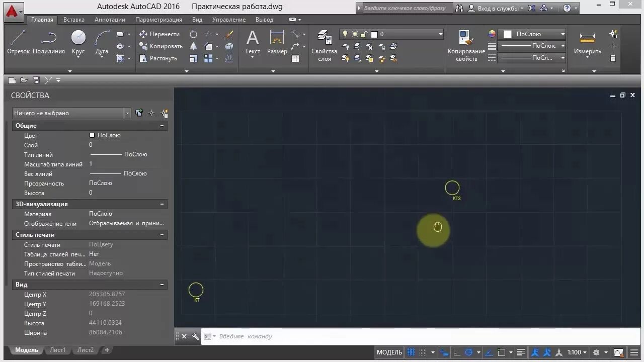Viewport: 644px width, 362px height.
Task: Click the Копировать copy tool
Action: click(x=160, y=46)
